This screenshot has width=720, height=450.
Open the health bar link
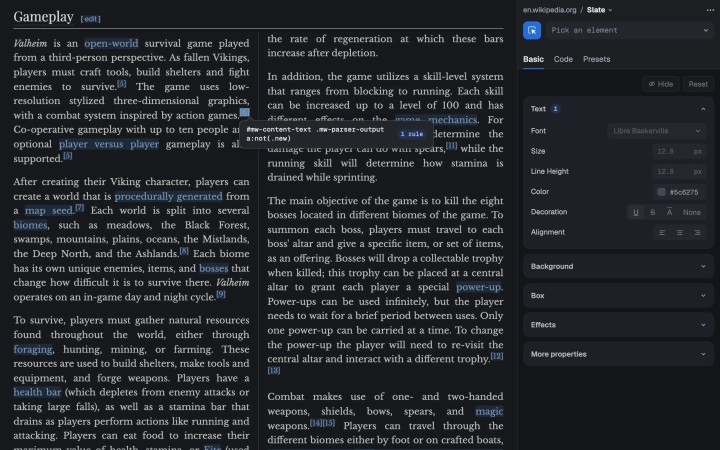37,392
